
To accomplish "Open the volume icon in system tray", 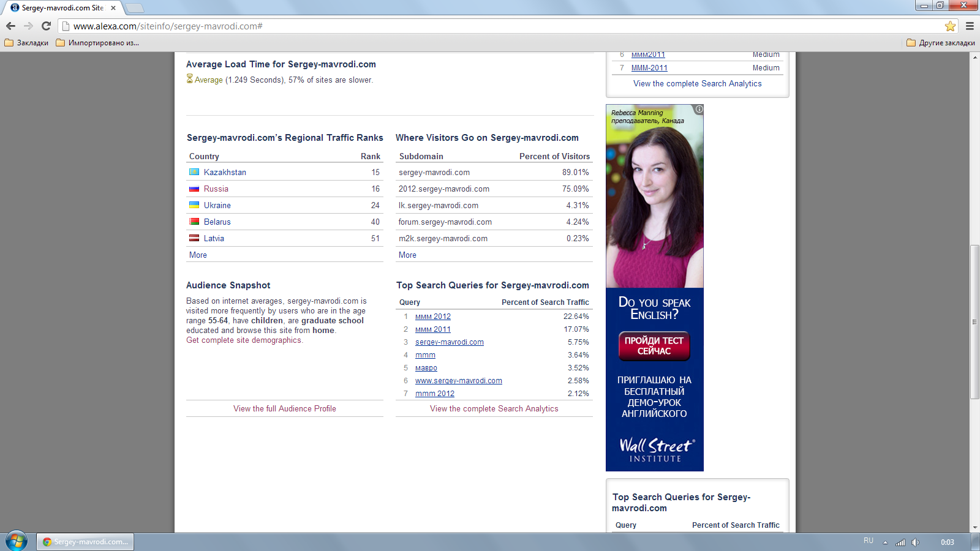I will 915,542.
